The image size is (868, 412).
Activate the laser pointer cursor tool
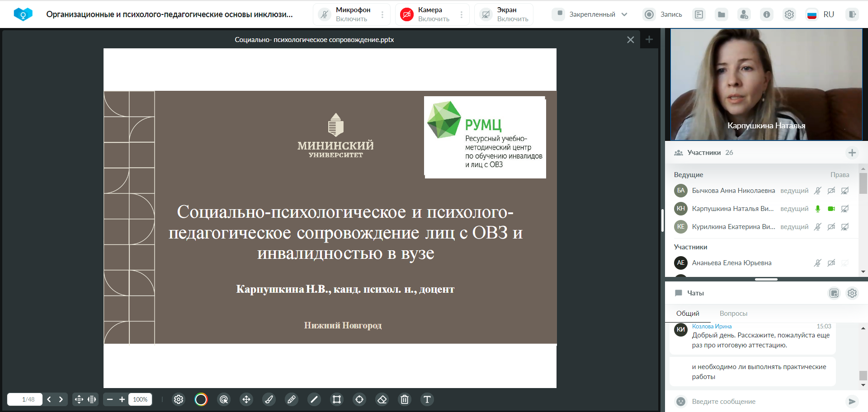tap(224, 399)
